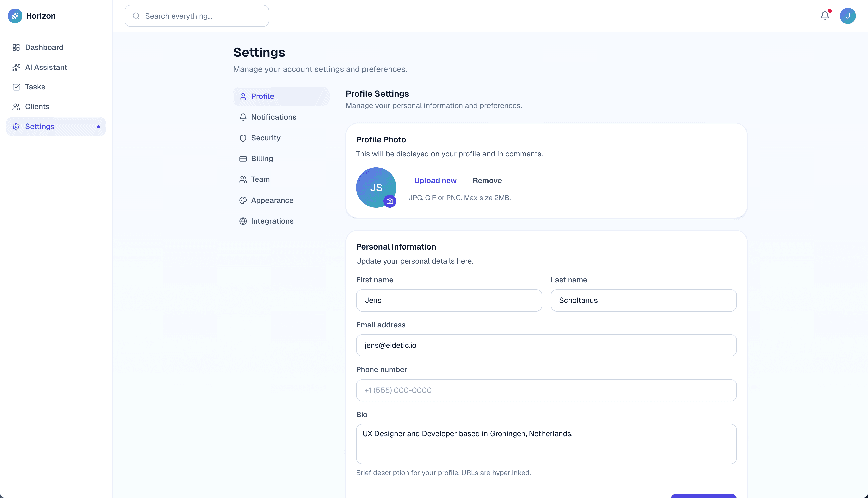Click the Appearance palette icon
868x498 pixels.
point(243,201)
